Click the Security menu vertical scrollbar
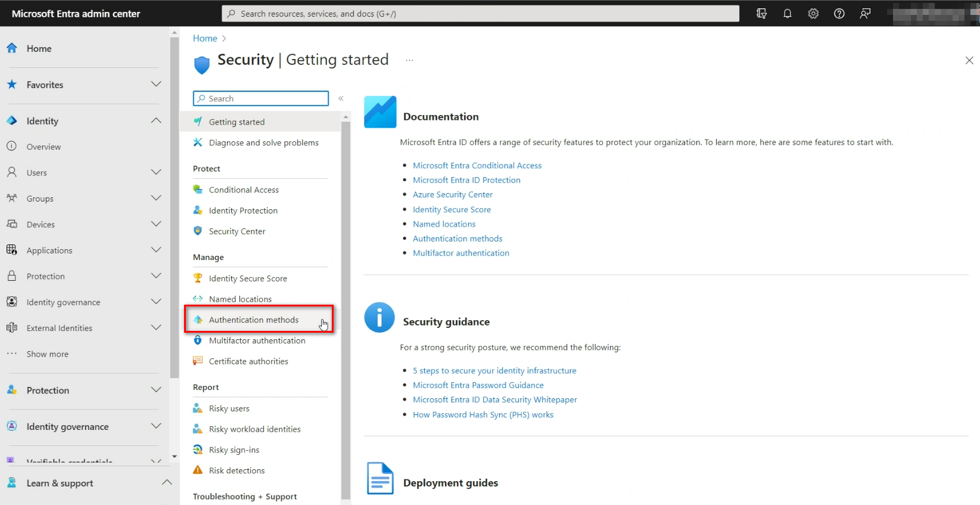 [346, 310]
